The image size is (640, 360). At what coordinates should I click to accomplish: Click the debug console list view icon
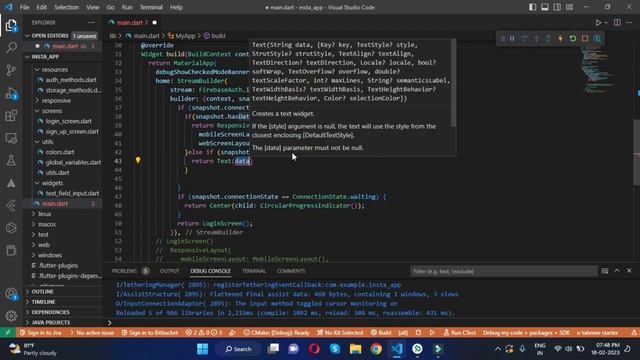(604, 271)
